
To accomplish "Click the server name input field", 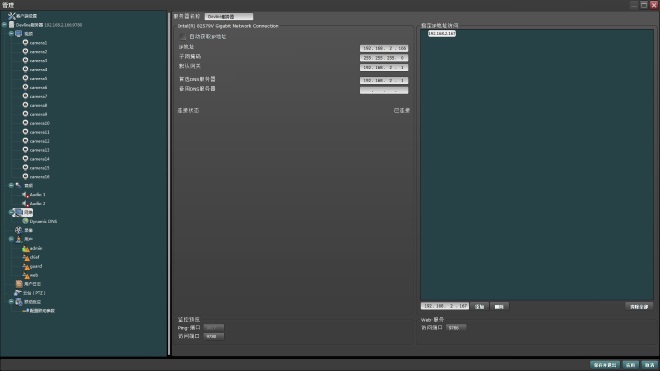I will (229, 16).
